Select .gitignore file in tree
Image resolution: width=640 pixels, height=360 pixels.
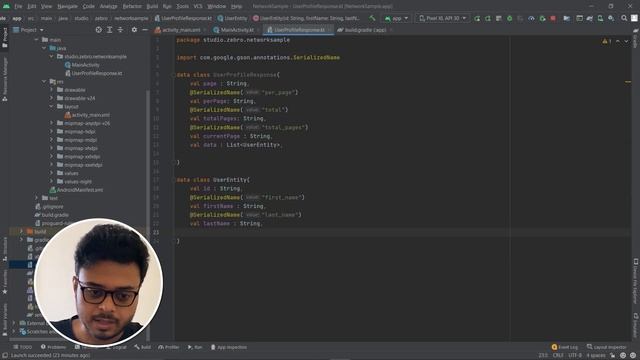(x=49, y=207)
